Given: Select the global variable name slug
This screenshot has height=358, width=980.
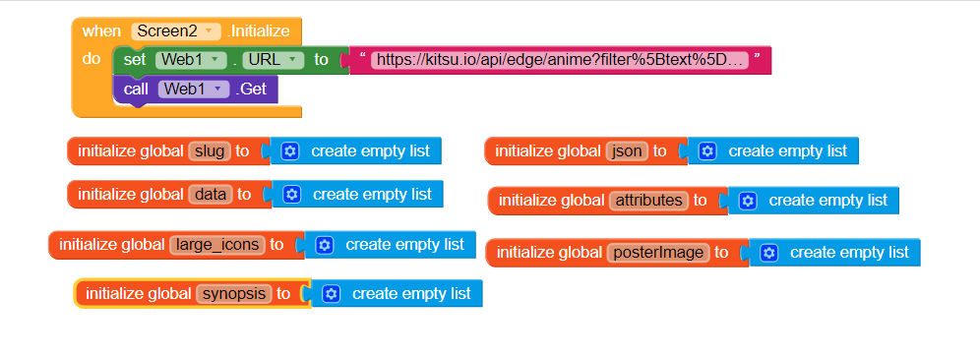Looking at the screenshot, I should click(x=210, y=150).
